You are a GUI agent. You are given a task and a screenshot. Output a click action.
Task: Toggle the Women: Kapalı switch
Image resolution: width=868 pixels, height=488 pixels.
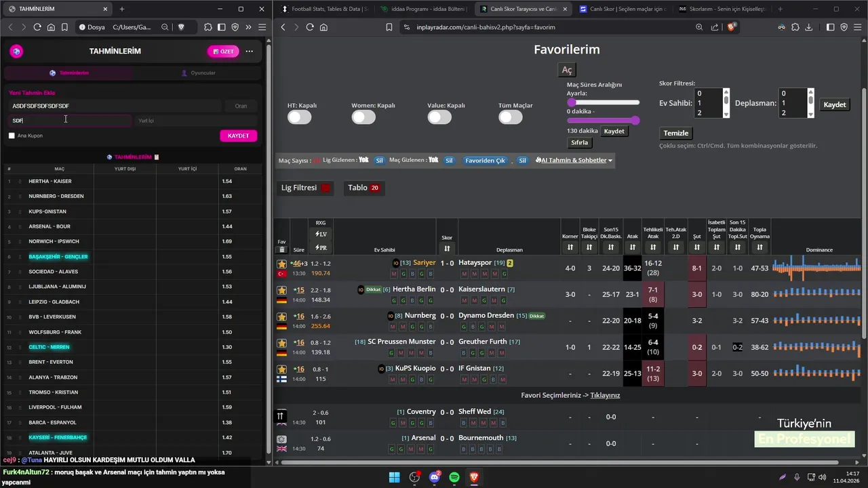(363, 117)
